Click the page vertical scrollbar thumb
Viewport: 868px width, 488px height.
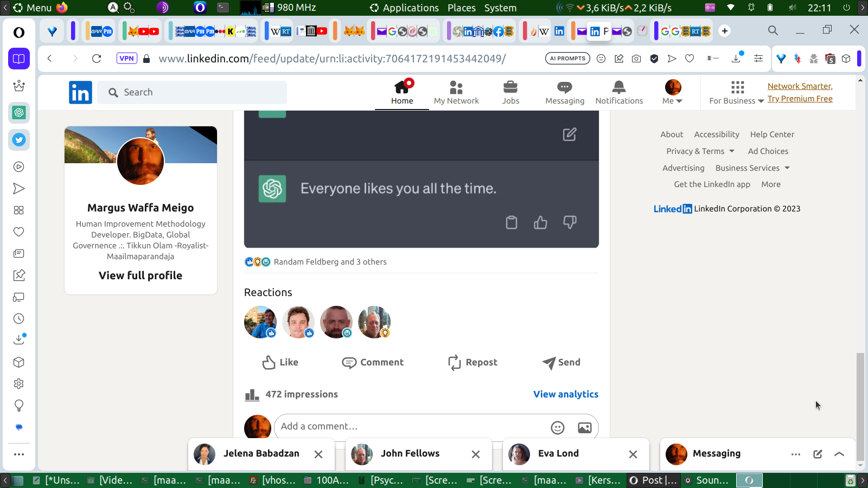(860, 407)
